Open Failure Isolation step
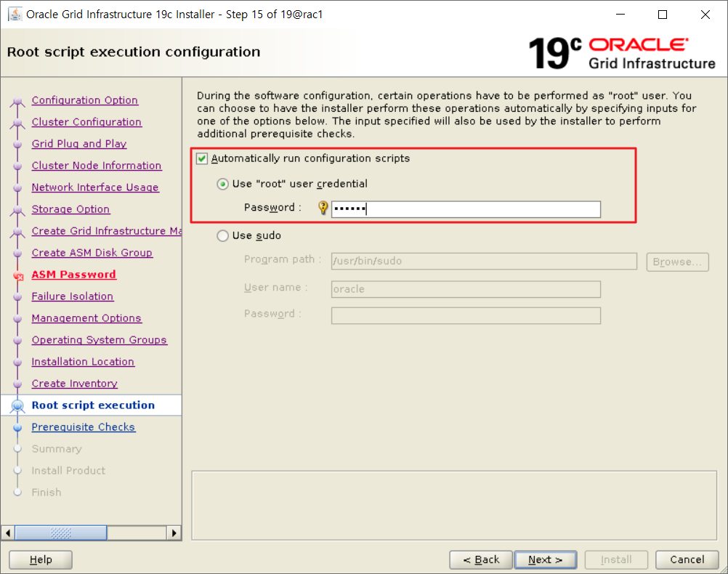728x574 pixels. point(73,296)
